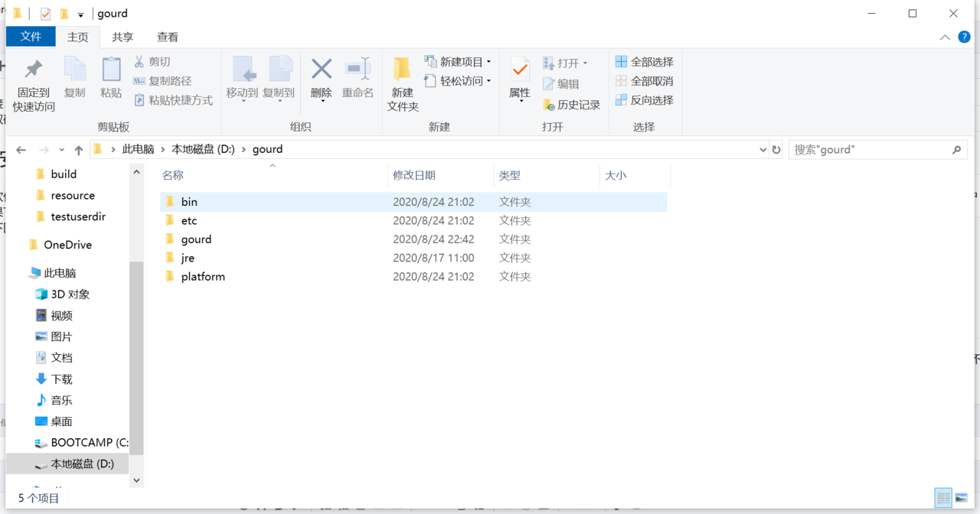Viewport: 980px width, 514px height.
Task: Switch to large icons view in status bar
Action: click(x=961, y=498)
